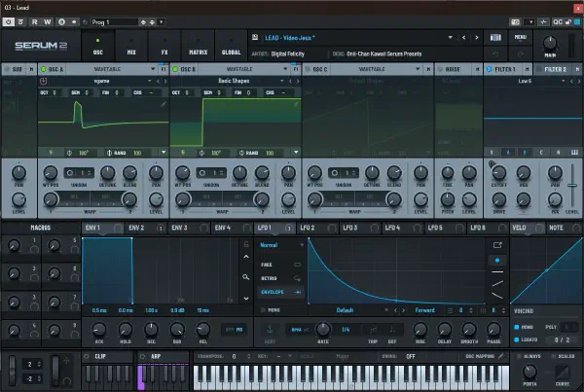Open the preset name dropdown arrow
584x392 pixels.
451,38
